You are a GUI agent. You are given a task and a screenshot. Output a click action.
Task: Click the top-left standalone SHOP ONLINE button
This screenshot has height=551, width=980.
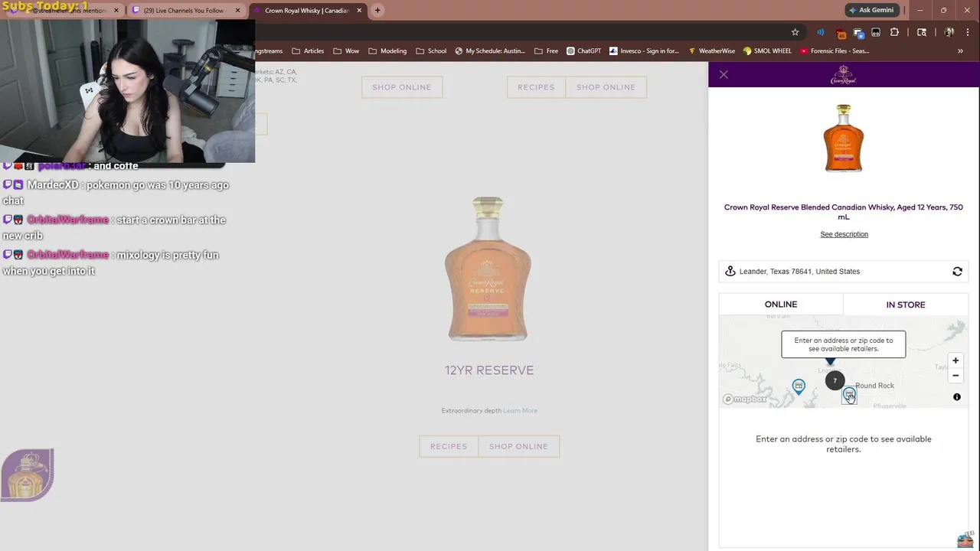(x=402, y=87)
